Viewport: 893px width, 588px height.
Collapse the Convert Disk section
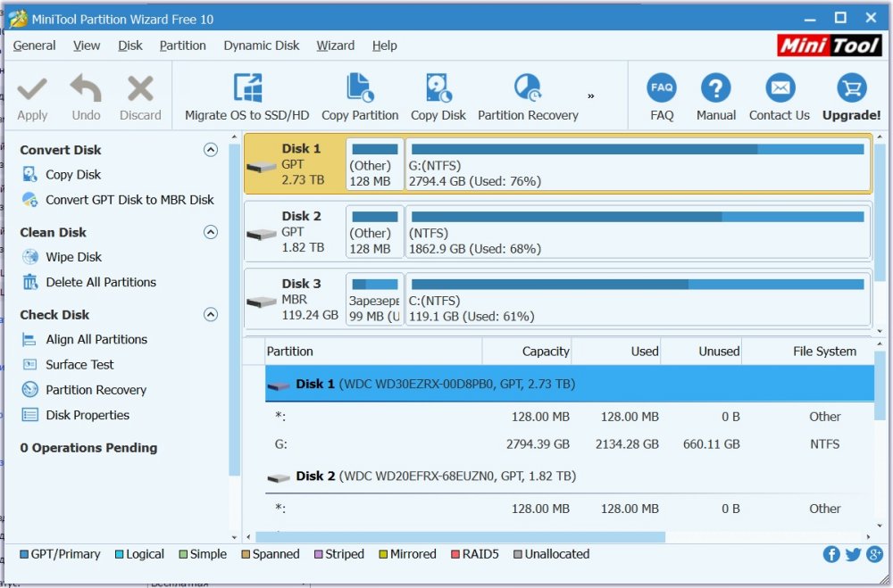click(x=211, y=150)
